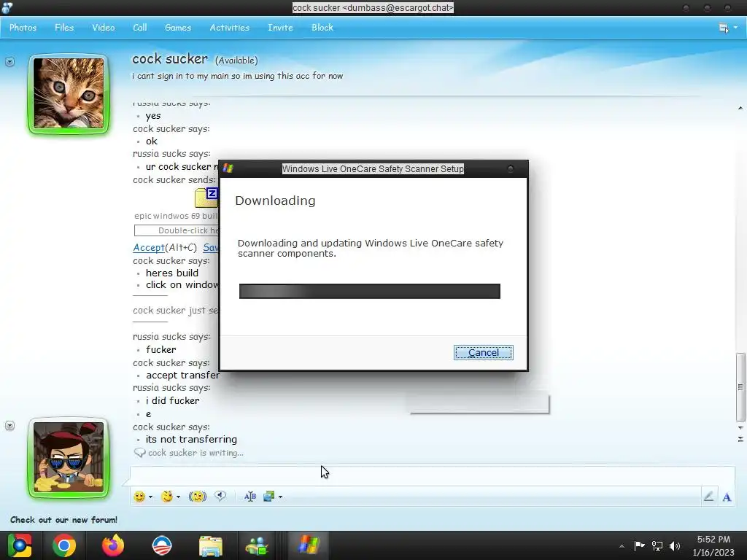Open the Games menu
The image size is (747, 560).
[178, 28]
